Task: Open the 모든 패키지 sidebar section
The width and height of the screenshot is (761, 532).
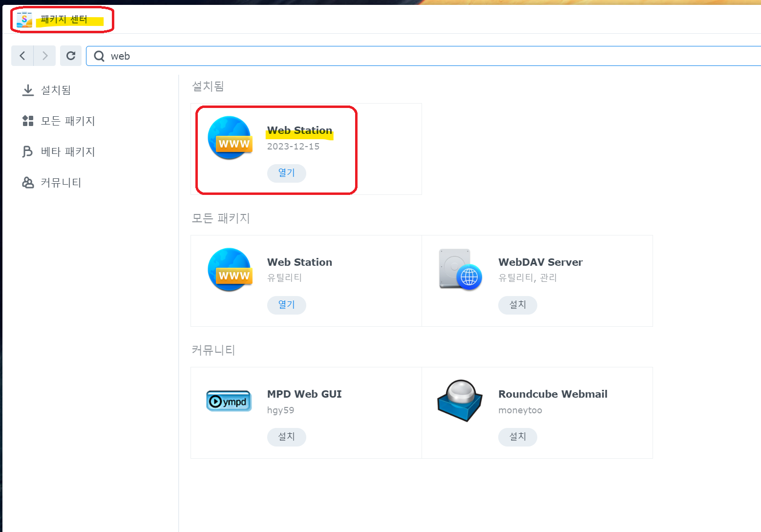Action: (x=68, y=121)
